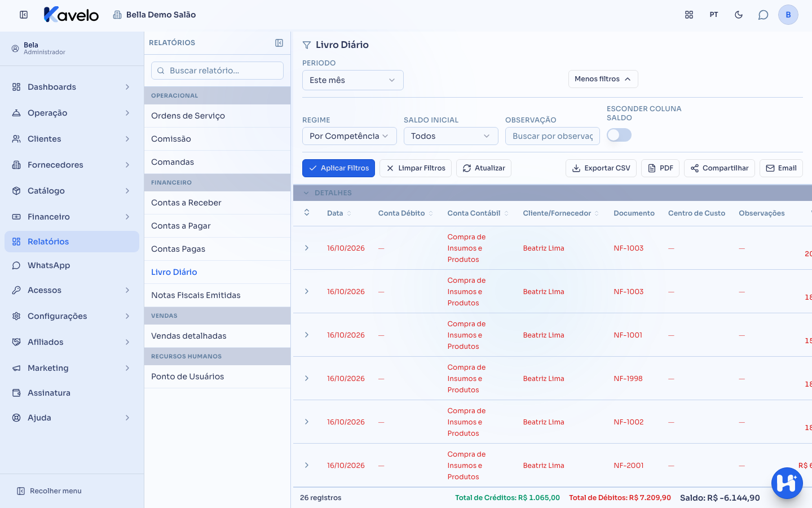Screen dimensions: 812x508
Task: Expand Dashboards menu in sidebar
Action: pos(72,87)
